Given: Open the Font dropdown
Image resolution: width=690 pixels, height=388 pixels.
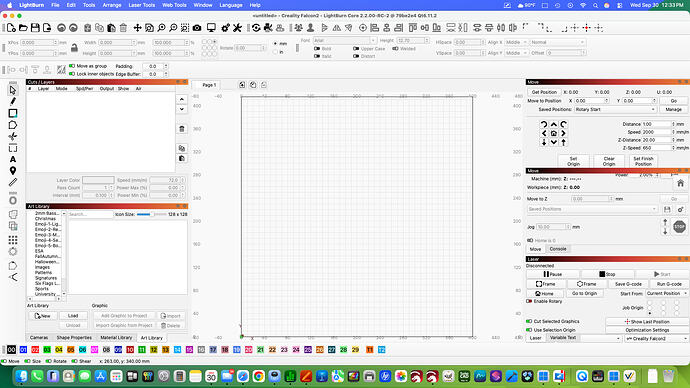Looking at the screenshot, I should 345,40.
